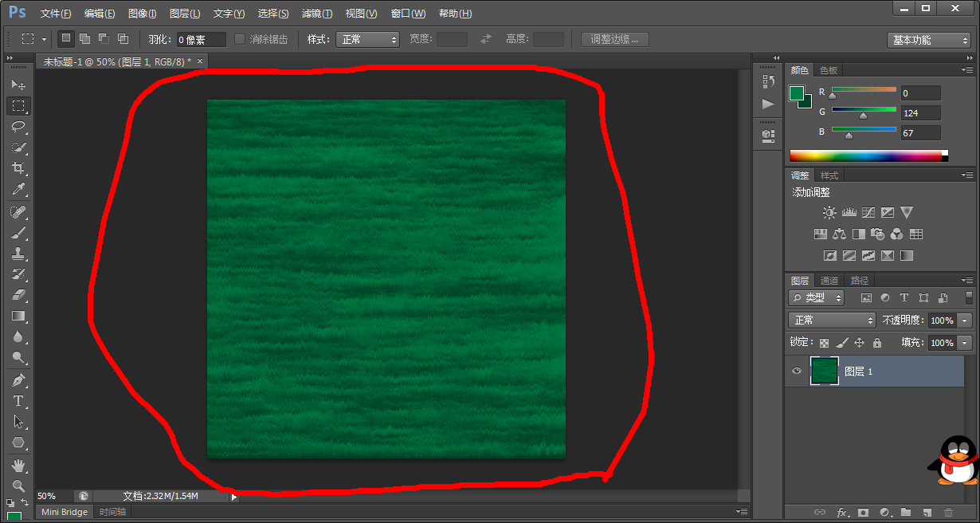Switch to the 样式 panel tab

pos(829,175)
